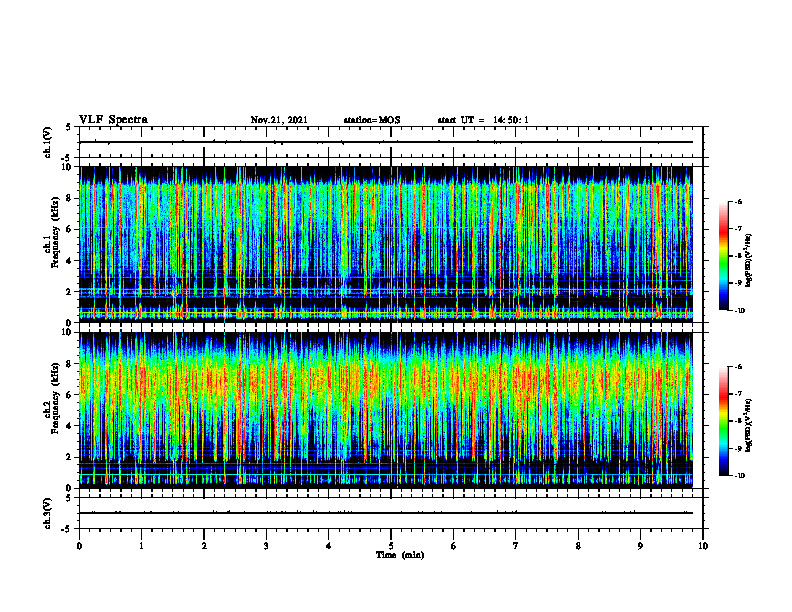Click the ch.1 voltage waveform trace

point(386,142)
